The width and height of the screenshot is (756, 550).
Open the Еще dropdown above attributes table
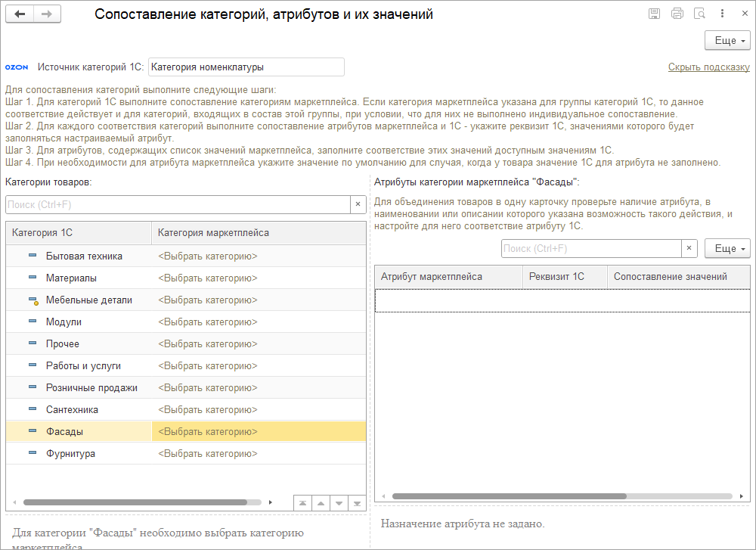pyautogui.click(x=727, y=248)
